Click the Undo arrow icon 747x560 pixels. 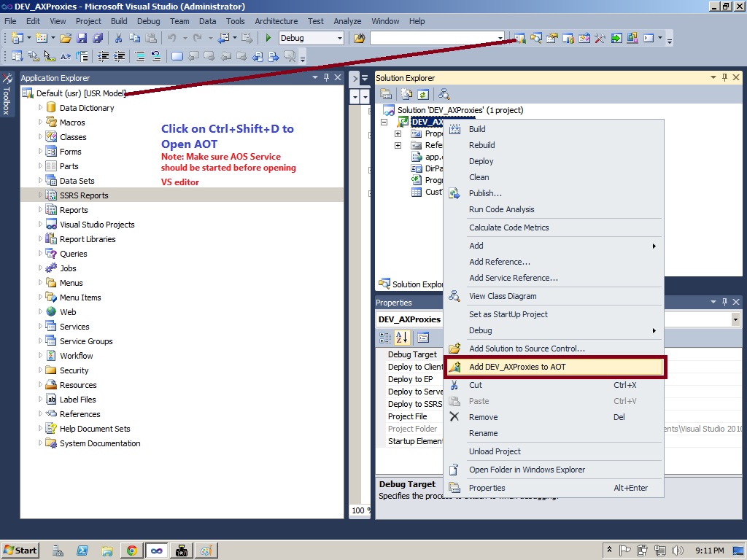pyautogui.click(x=172, y=38)
